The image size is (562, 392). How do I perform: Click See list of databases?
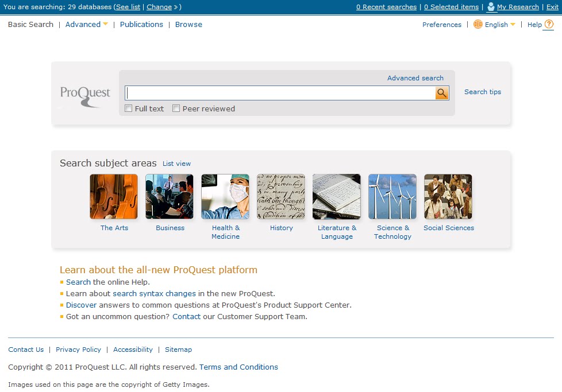128,7
